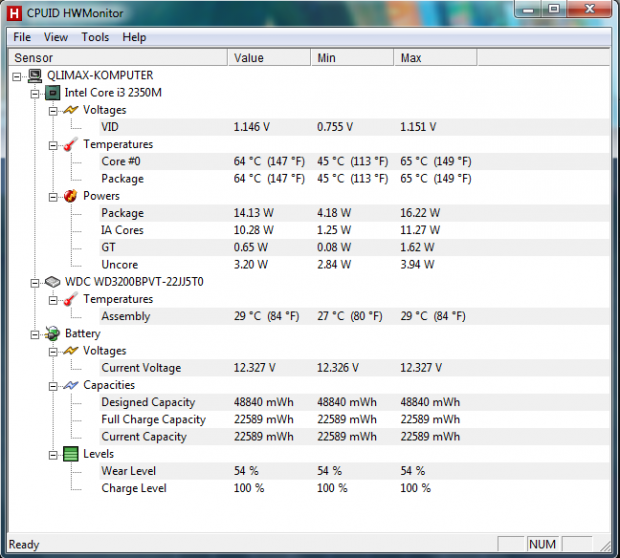
Task: Open the View menu
Action: point(56,37)
